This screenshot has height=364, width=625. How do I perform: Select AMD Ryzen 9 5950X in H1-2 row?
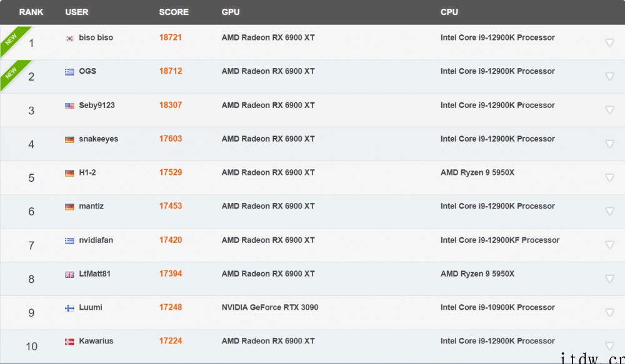pyautogui.click(x=477, y=172)
